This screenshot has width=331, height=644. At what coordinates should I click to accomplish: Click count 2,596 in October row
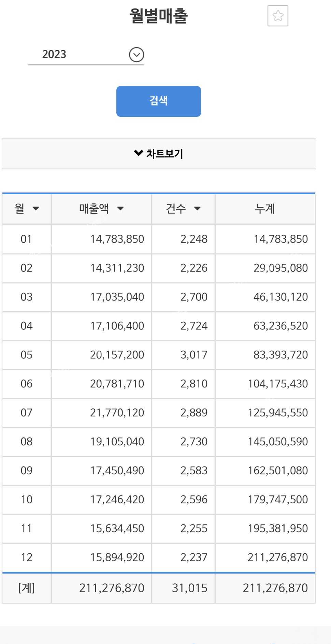point(194,500)
